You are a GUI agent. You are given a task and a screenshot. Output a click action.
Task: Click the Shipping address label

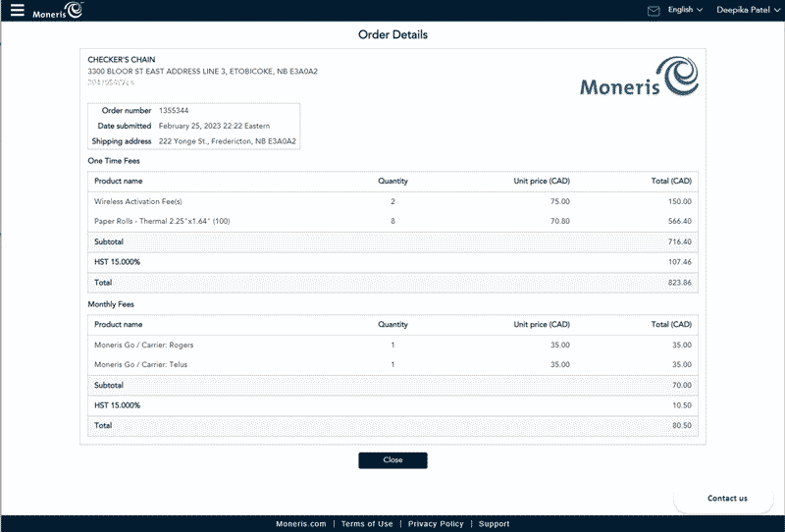click(122, 141)
